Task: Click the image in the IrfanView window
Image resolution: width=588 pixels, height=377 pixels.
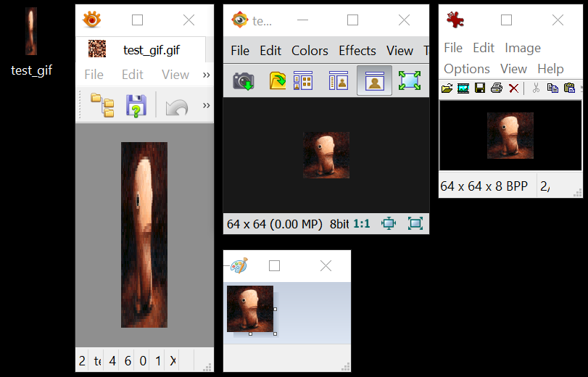Action: coord(510,136)
